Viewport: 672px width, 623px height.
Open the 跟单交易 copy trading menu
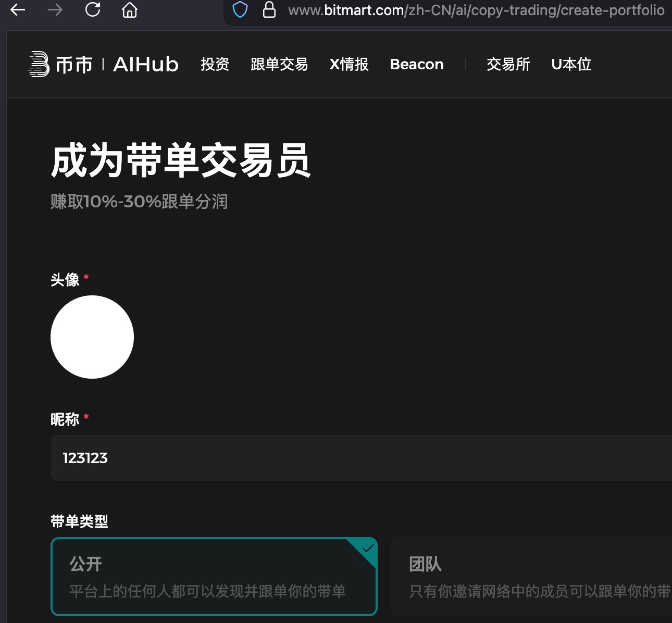[279, 64]
